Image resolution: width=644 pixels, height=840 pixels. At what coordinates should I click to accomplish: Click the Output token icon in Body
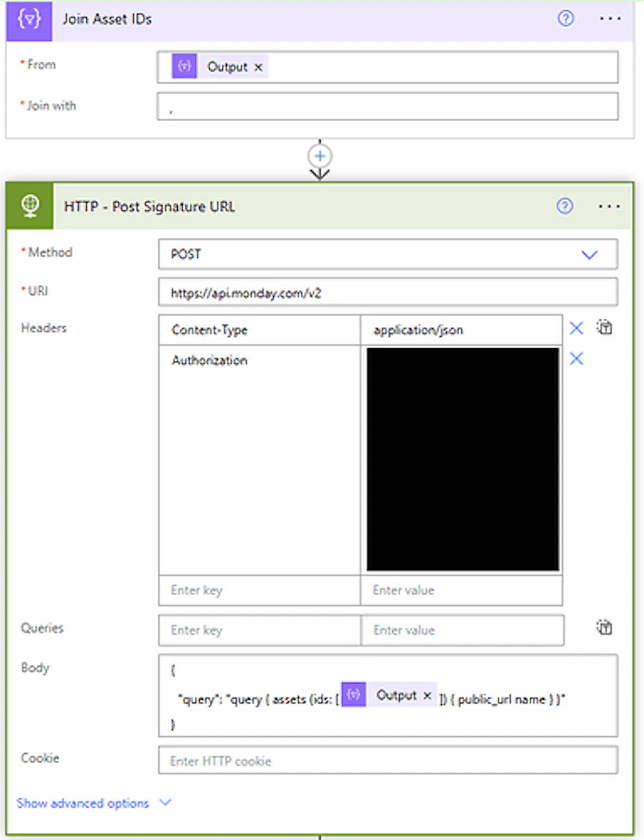click(x=354, y=695)
